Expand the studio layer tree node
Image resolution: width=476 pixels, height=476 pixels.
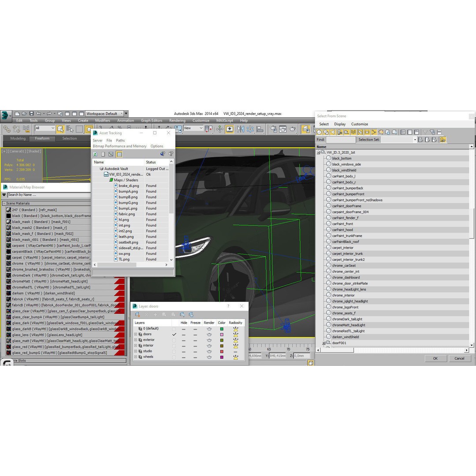[135, 351]
